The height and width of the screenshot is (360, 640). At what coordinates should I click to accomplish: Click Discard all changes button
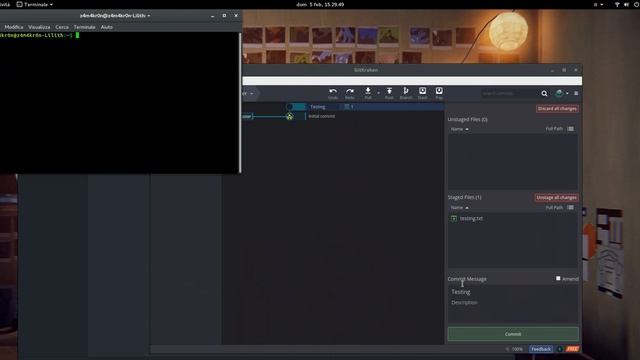click(x=557, y=109)
